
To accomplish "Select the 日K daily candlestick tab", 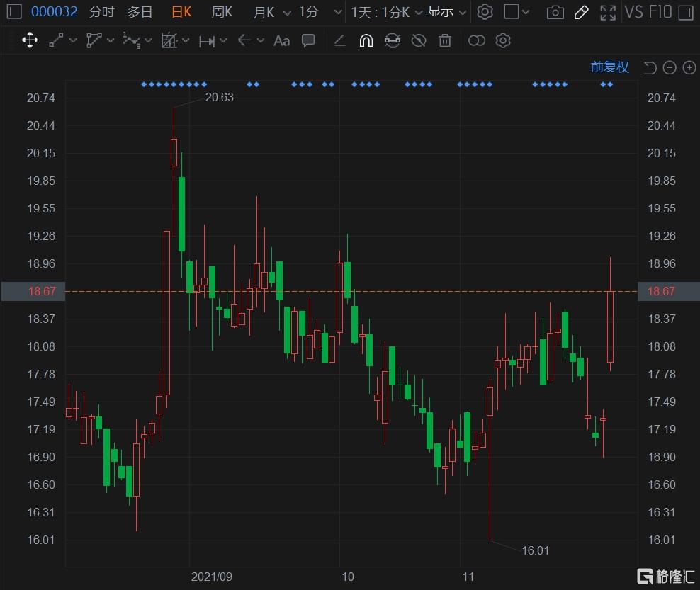I will 181,11.
